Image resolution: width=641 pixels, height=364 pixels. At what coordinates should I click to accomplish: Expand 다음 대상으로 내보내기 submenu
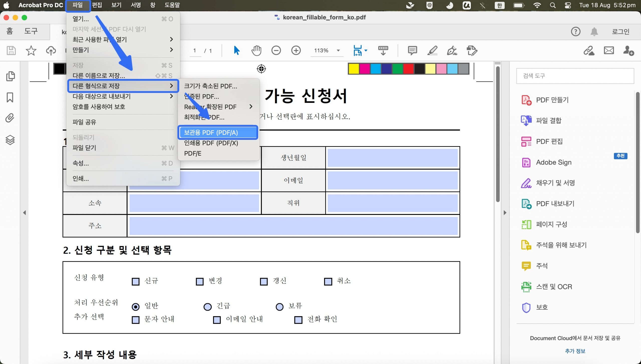pyautogui.click(x=123, y=96)
